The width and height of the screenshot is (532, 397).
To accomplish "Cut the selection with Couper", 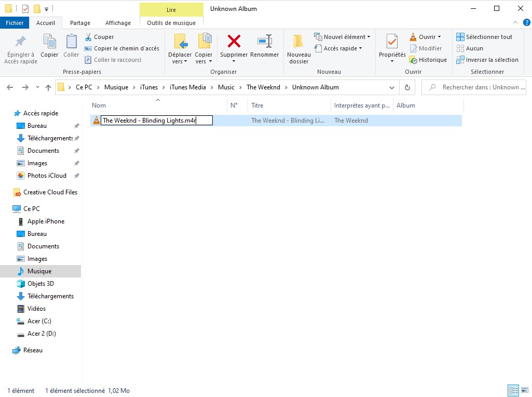I will (100, 37).
